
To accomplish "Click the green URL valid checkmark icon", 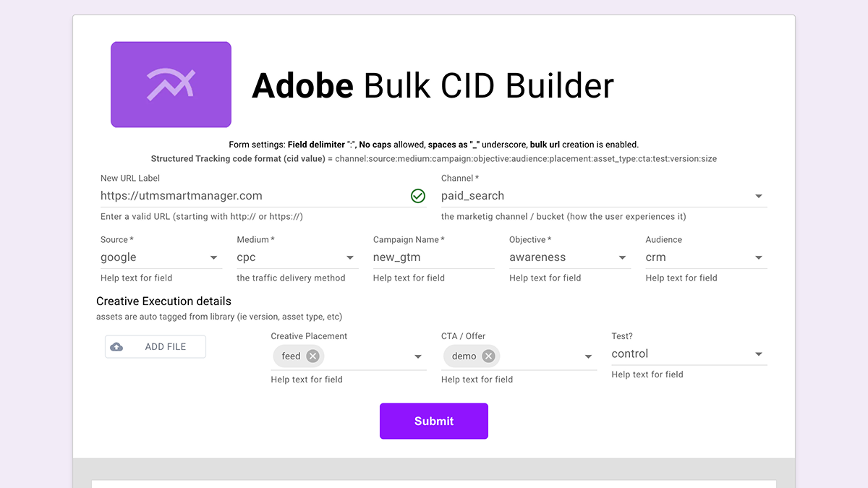I will tap(418, 196).
